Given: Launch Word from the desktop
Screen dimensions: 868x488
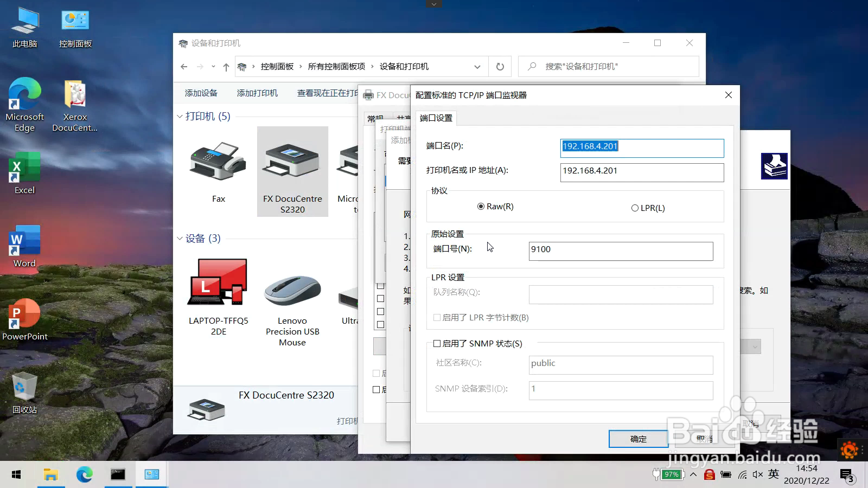Looking at the screenshot, I should tap(25, 246).
